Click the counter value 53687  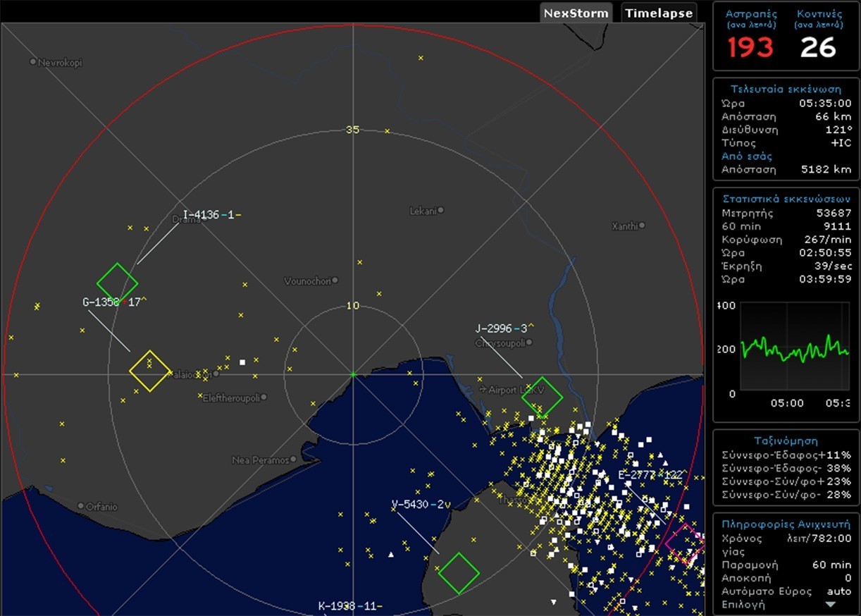tap(833, 213)
